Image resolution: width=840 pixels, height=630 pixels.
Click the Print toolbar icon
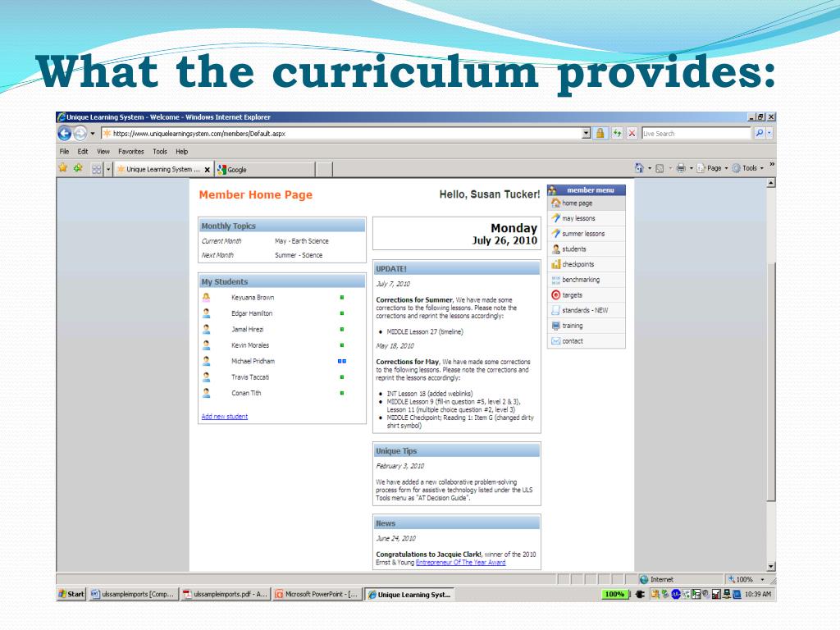(x=680, y=168)
